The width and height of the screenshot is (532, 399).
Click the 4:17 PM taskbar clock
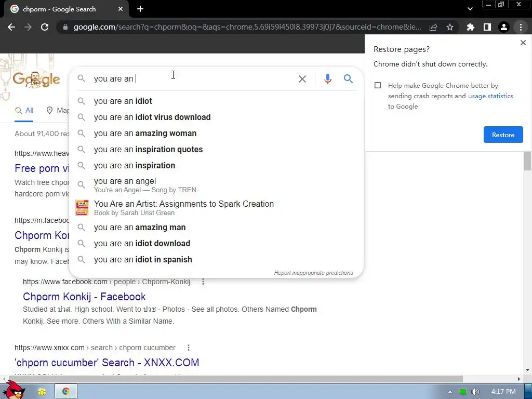(x=503, y=392)
